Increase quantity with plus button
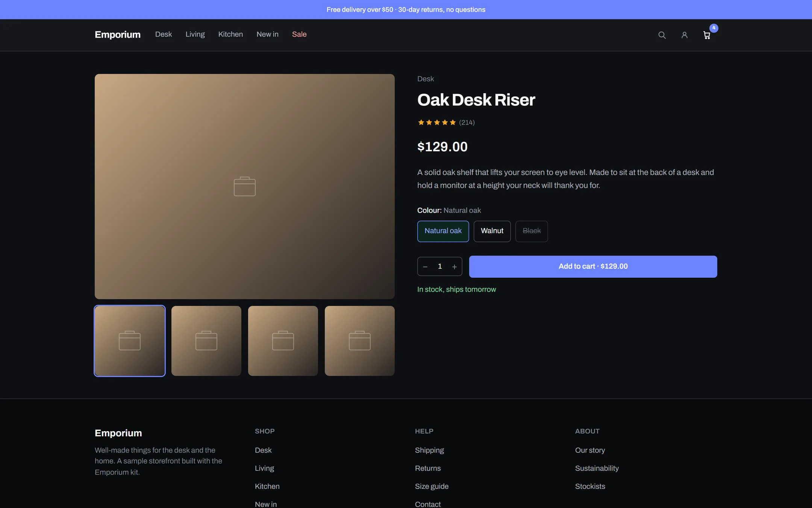Screen dimensions: 812x508 [x=454, y=267]
